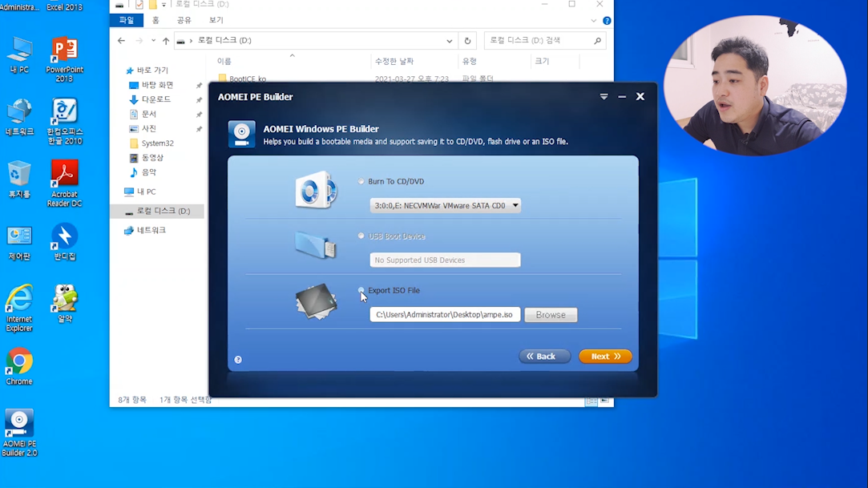The image size is (868, 488).
Task: Select 내 PC in navigation pane
Action: 140,192
